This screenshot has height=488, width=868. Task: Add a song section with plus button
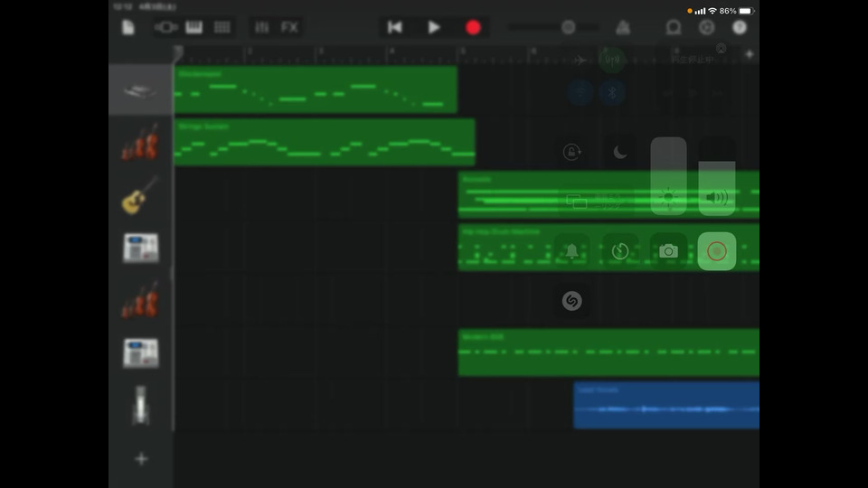click(x=749, y=54)
